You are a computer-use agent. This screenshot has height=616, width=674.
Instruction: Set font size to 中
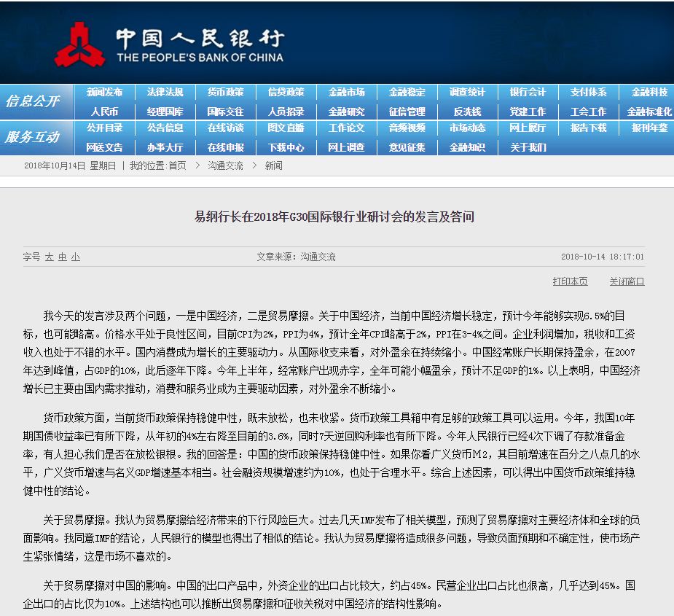tap(63, 257)
